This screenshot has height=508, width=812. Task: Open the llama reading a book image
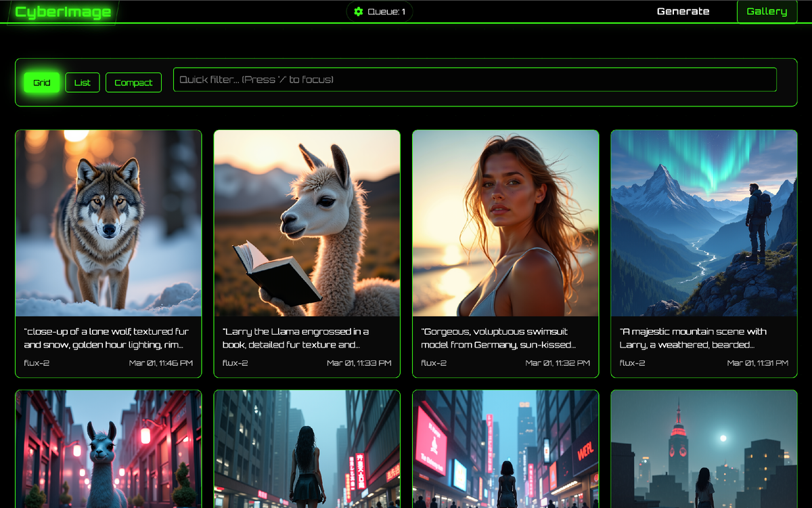pyautogui.click(x=307, y=223)
